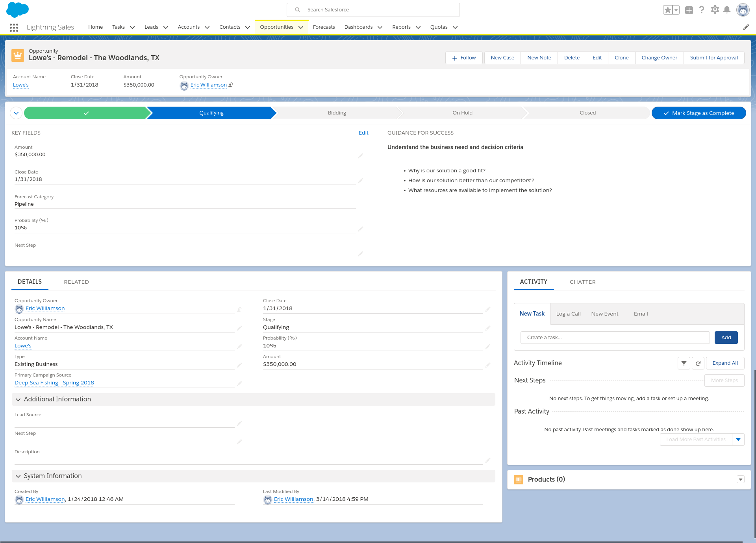The height and width of the screenshot is (543, 756).
Task: Open the Contacts nav dropdown chevron
Action: 248,27
